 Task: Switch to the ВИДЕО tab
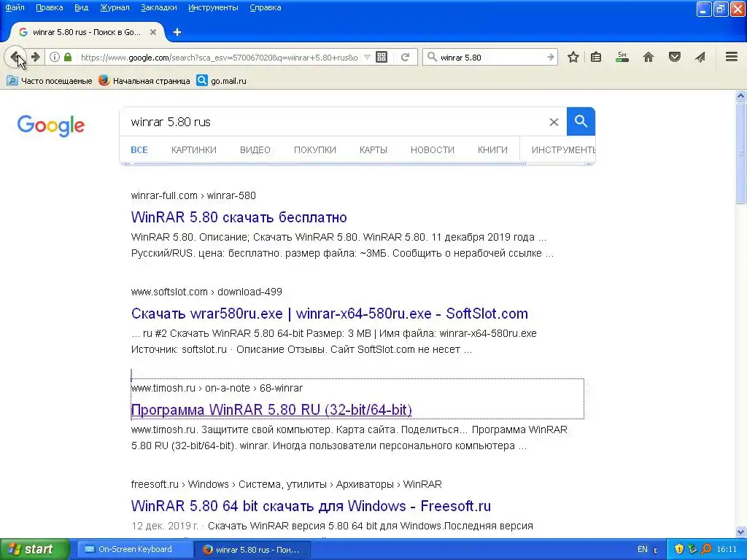255,150
